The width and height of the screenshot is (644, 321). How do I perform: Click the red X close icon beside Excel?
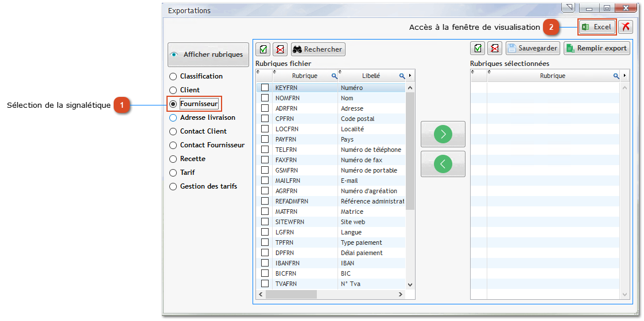click(626, 27)
